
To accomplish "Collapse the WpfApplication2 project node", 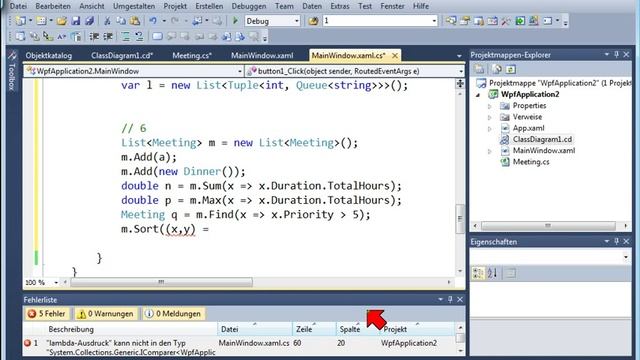I will tap(478, 95).
